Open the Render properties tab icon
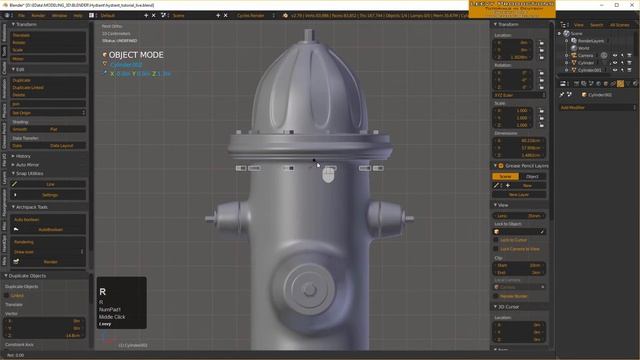 [576, 84]
